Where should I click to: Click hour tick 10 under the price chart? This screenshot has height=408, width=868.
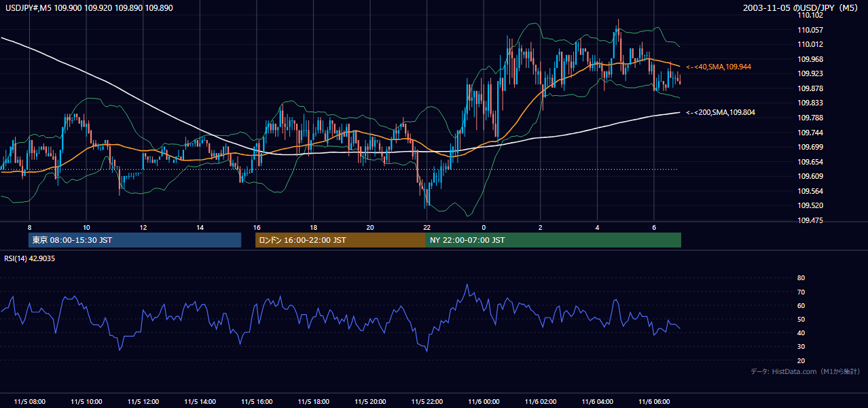pyautogui.click(x=86, y=227)
